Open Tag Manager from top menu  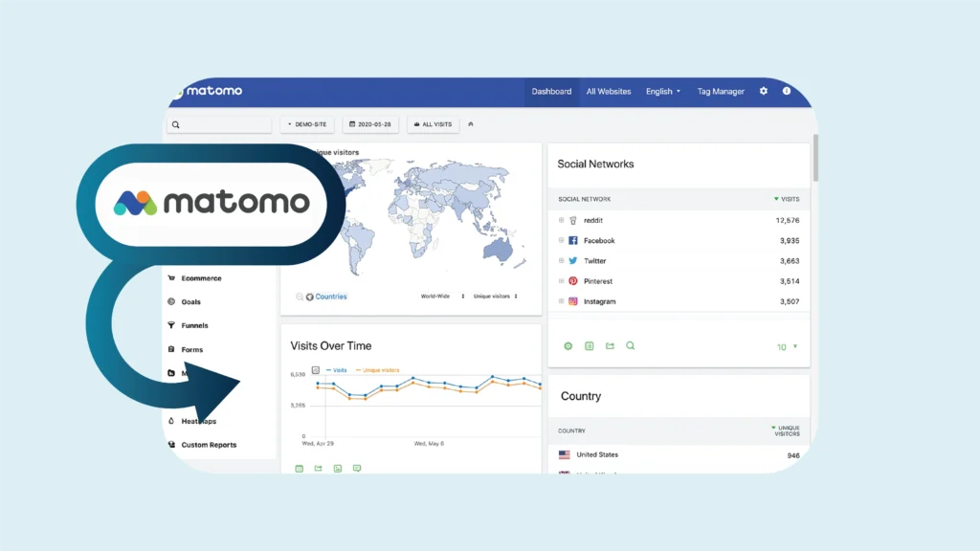tap(721, 92)
